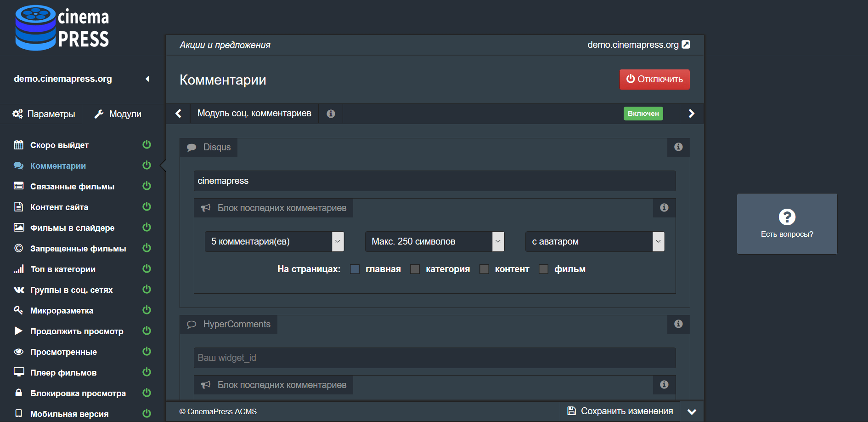The height and width of the screenshot is (422, 868).
Task: Tick the категория page checkbox
Action: 415,269
